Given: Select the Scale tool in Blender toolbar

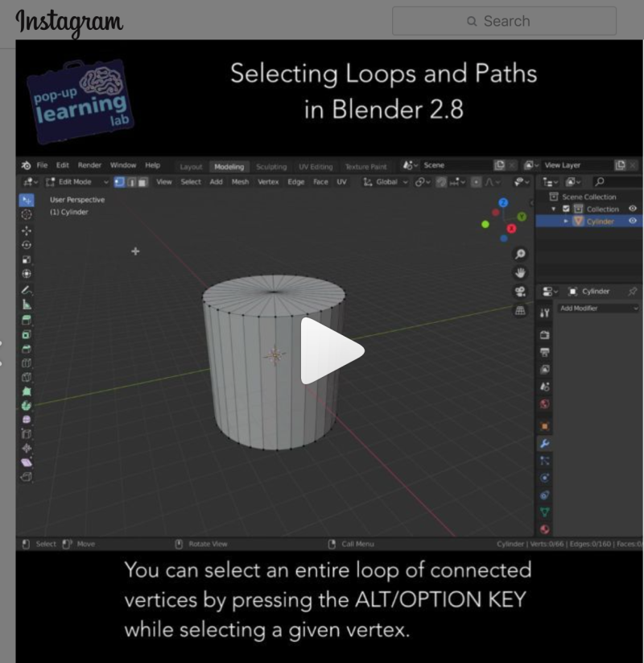Looking at the screenshot, I should coord(27,259).
